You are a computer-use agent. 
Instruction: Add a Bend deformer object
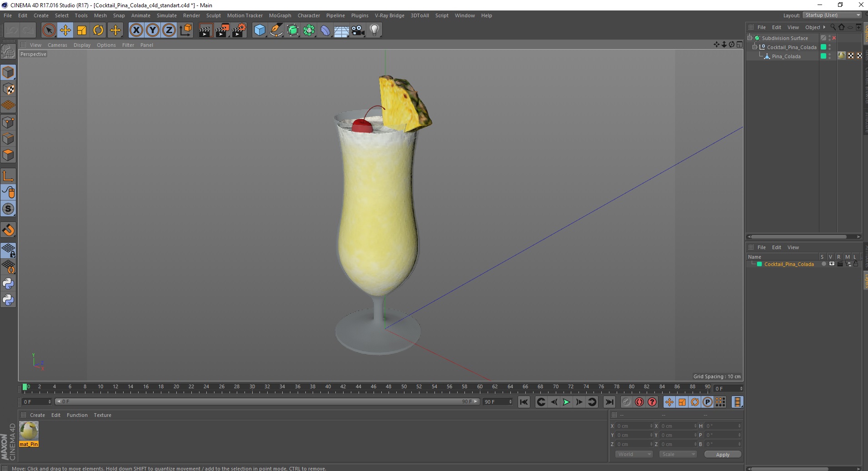325,30
